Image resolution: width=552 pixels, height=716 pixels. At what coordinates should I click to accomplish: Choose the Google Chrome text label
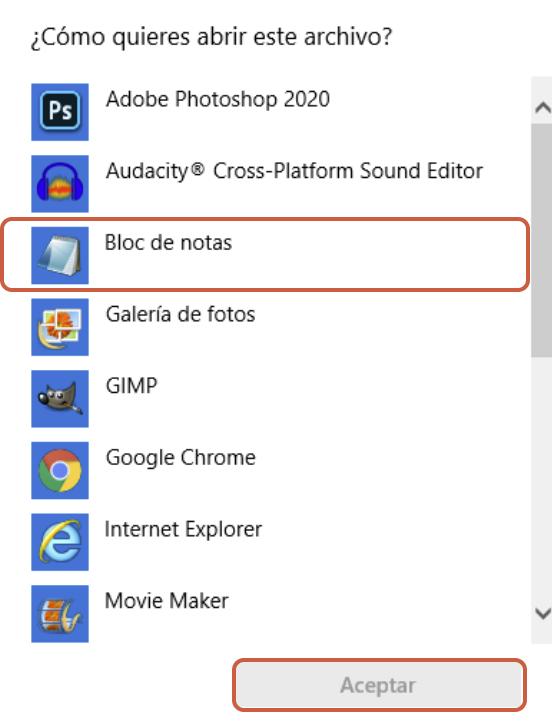click(180, 458)
